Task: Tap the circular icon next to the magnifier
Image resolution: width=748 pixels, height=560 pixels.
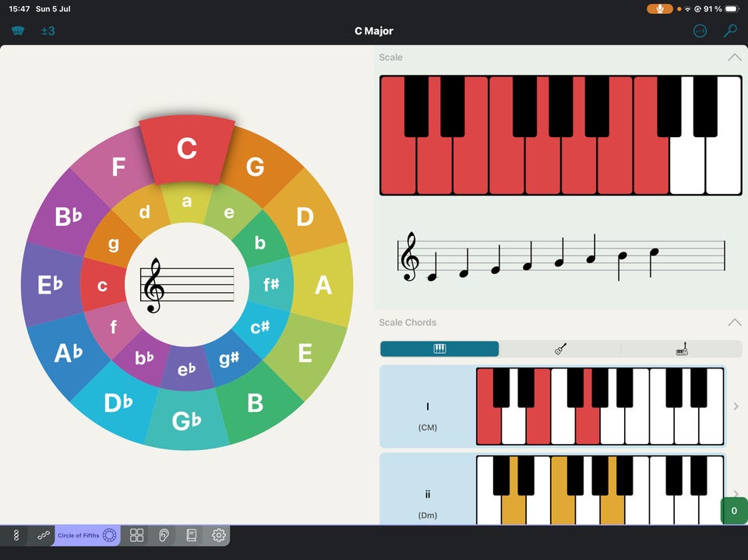Action: 700,31
